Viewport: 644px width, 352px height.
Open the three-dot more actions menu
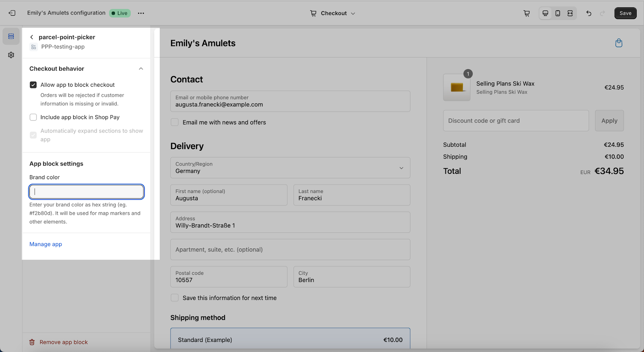tap(141, 13)
